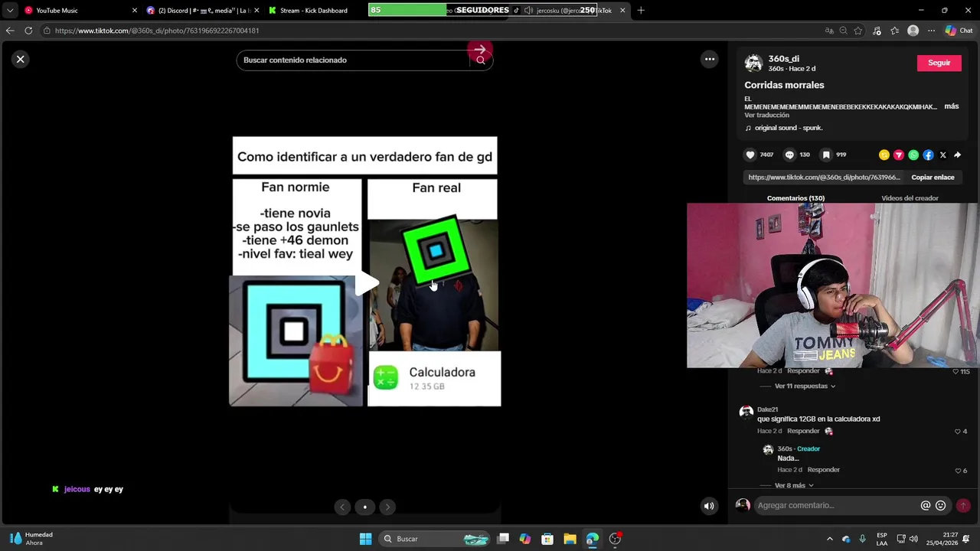Open the Humedad weather widget

[x=31, y=539]
